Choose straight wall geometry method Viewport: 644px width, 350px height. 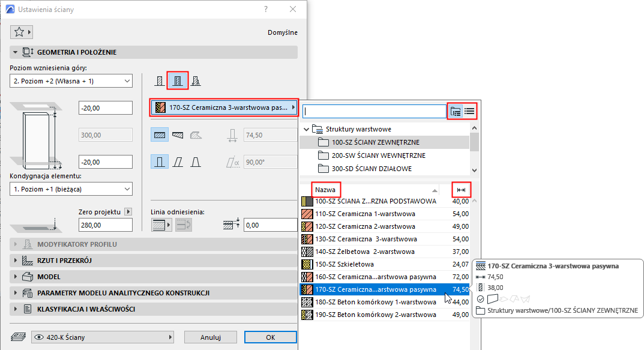coord(160,134)
